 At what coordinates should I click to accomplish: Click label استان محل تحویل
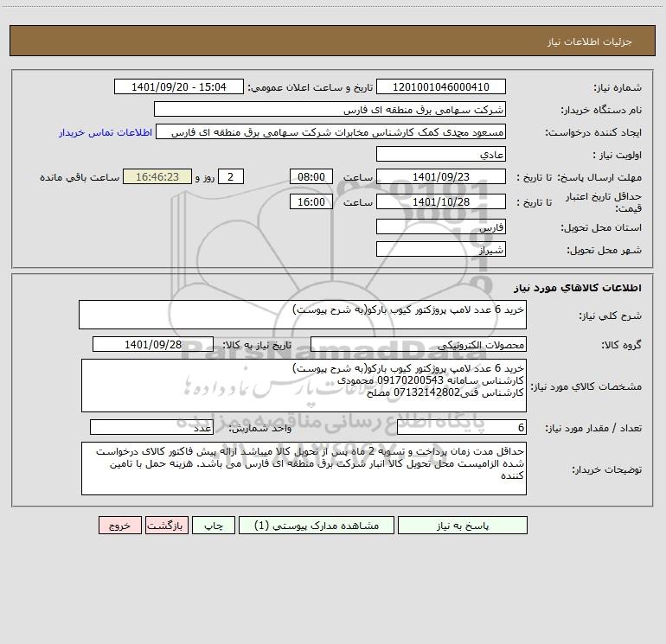[601, 227]
